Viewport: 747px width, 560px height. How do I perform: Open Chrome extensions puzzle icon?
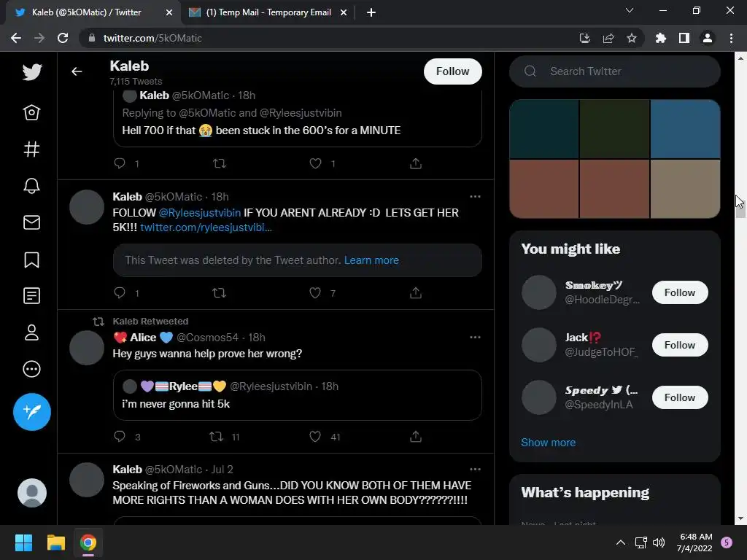(661, 38)
